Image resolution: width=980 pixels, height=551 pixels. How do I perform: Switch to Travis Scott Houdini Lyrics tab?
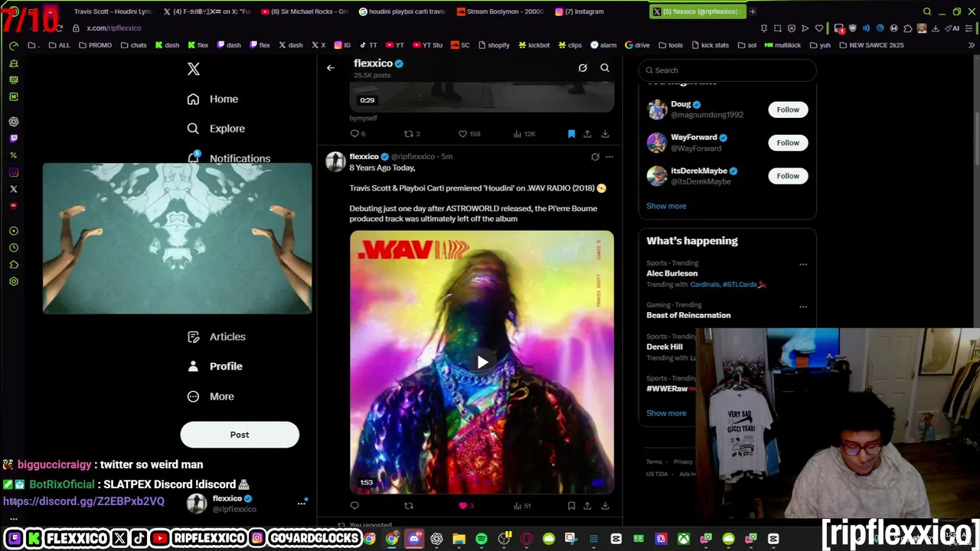point(112,11)
